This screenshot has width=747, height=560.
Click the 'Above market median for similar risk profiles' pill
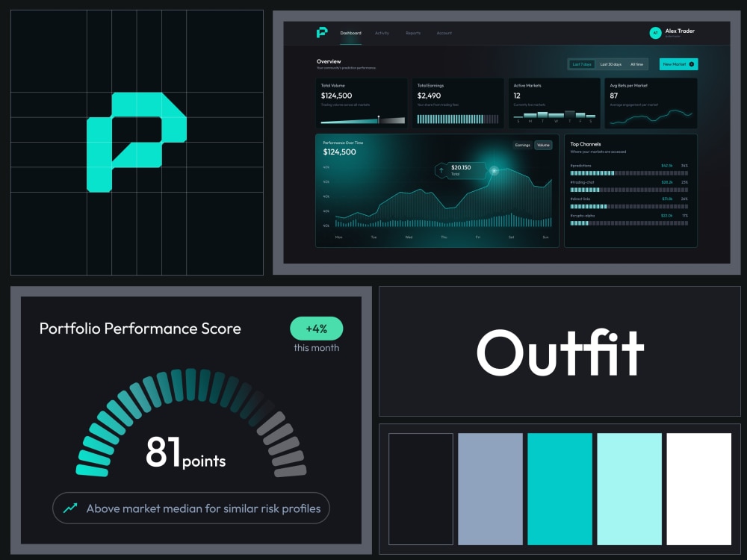(x=191, y=508)
